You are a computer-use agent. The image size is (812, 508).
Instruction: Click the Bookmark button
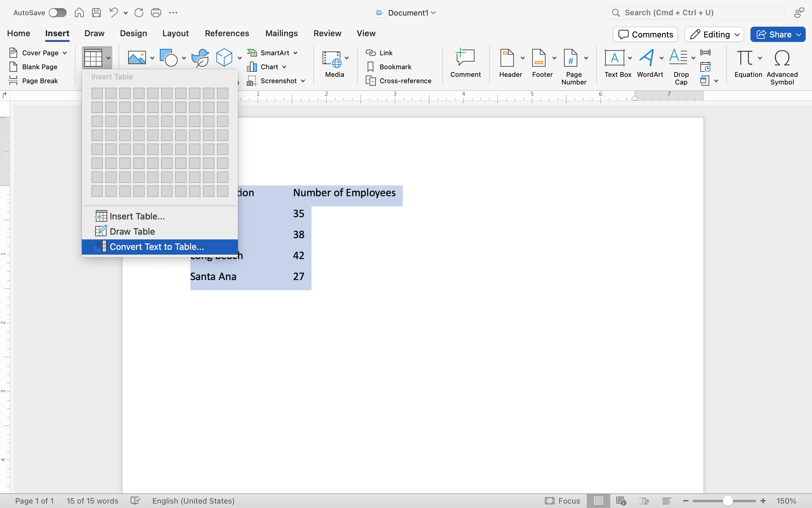[x=389, y=67]
